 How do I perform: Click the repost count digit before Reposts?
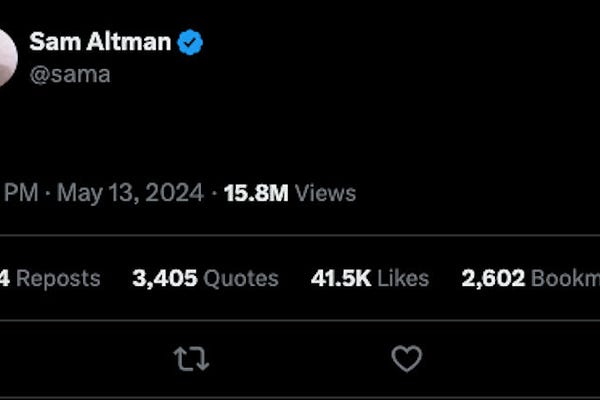(5, 278)
